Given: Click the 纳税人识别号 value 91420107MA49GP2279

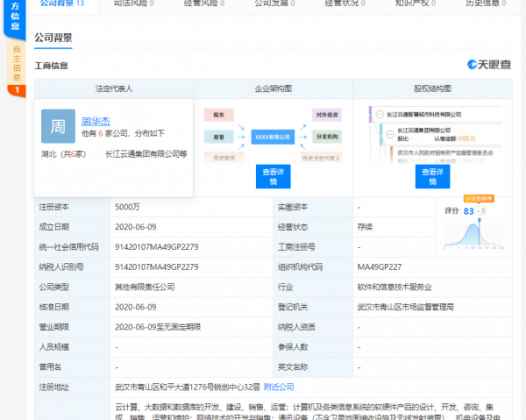Looking at the screenshot, I should (157, 267).
